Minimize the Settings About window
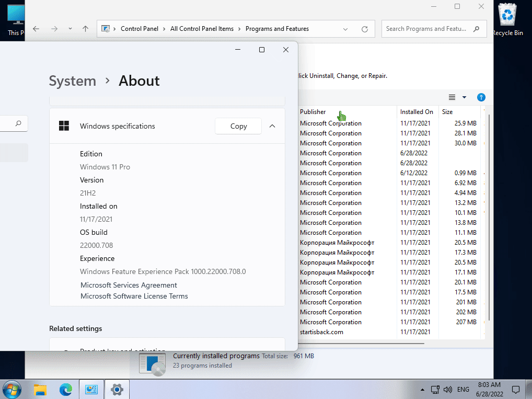This screenshot has height=399, width=532. (x=238, y=50)
